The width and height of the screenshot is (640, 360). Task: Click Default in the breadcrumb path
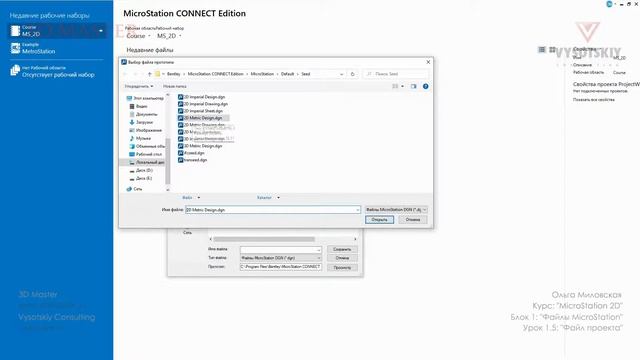coord(287,74)
